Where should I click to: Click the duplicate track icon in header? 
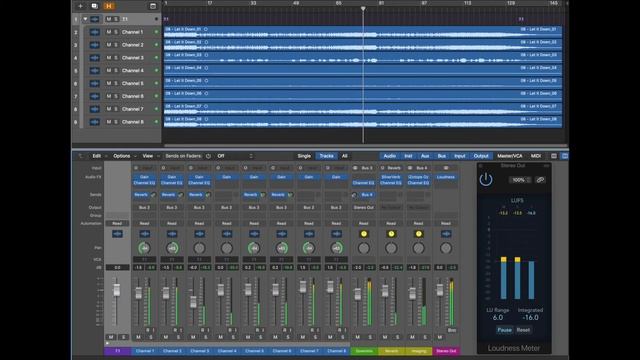(94, 6)
